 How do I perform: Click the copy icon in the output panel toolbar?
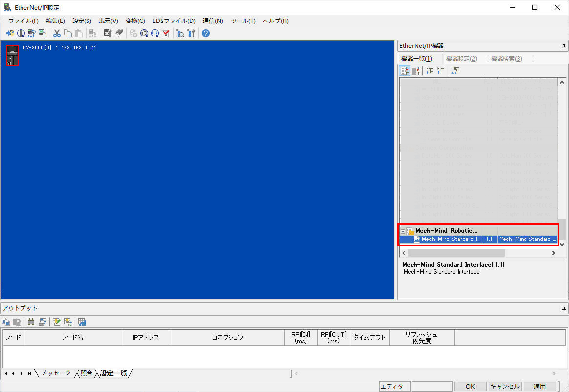click(x=6, y=322)
